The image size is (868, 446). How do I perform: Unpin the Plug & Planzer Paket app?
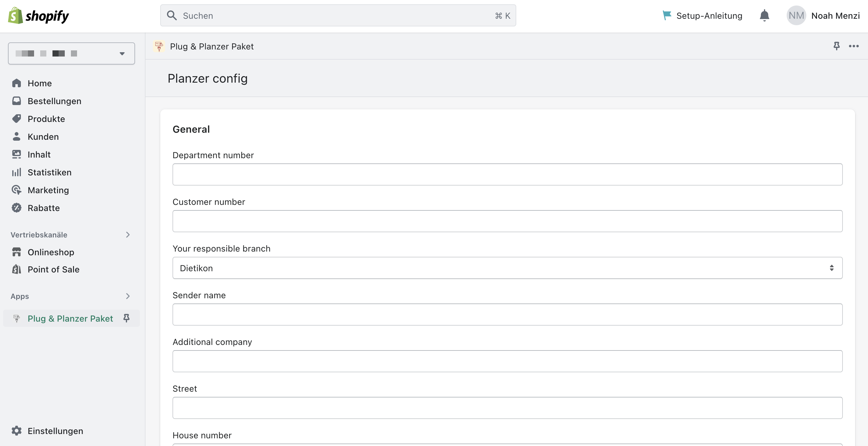click(126, 318)
